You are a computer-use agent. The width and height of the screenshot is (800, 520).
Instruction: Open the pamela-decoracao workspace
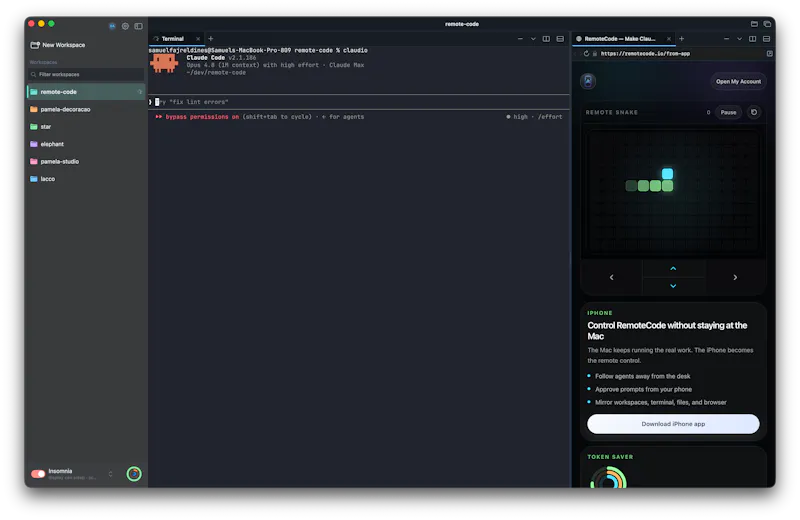[x=86, y=109]
